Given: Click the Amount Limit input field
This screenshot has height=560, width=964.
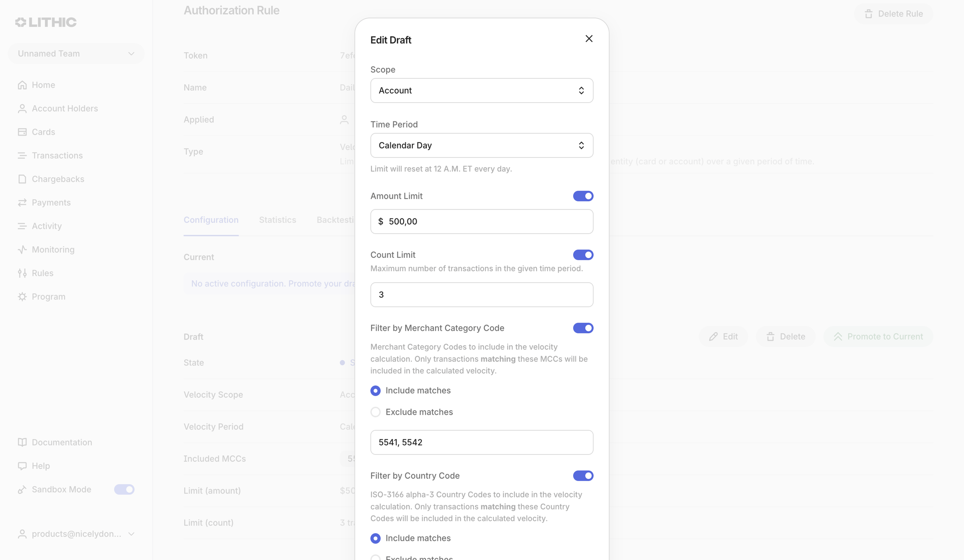Looking at the screenshot, I should tap(482, 221).
